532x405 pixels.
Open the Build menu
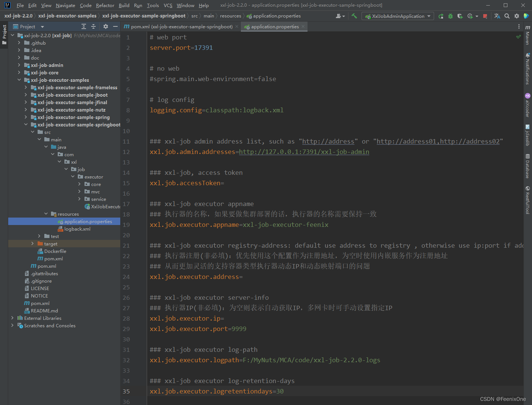click(x=124, y=5)
